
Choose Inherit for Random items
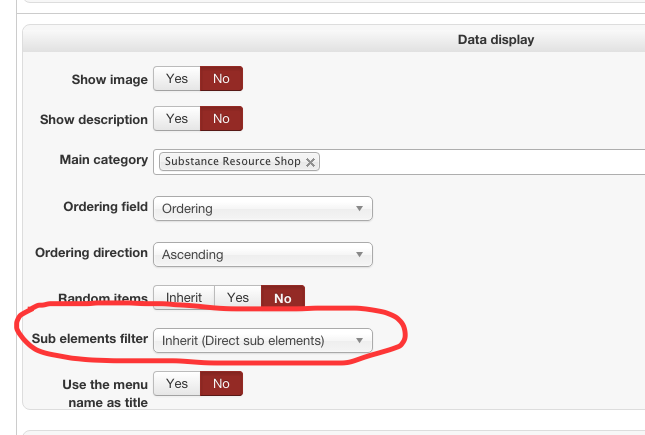(184, 298)
